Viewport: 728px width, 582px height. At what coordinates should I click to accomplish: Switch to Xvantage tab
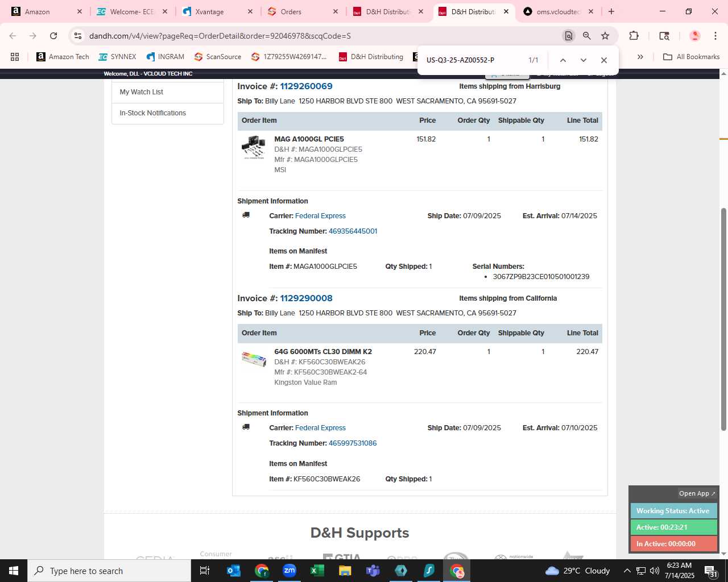pyautogui.click(x=217, y=11)
